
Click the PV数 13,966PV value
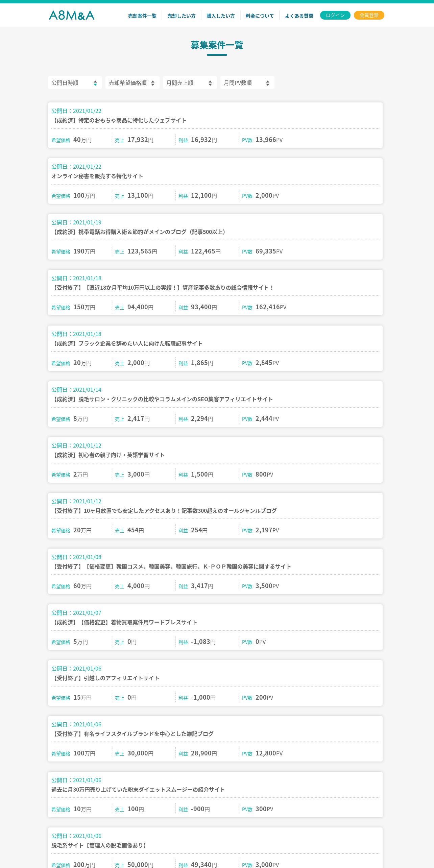click(269, 140)
